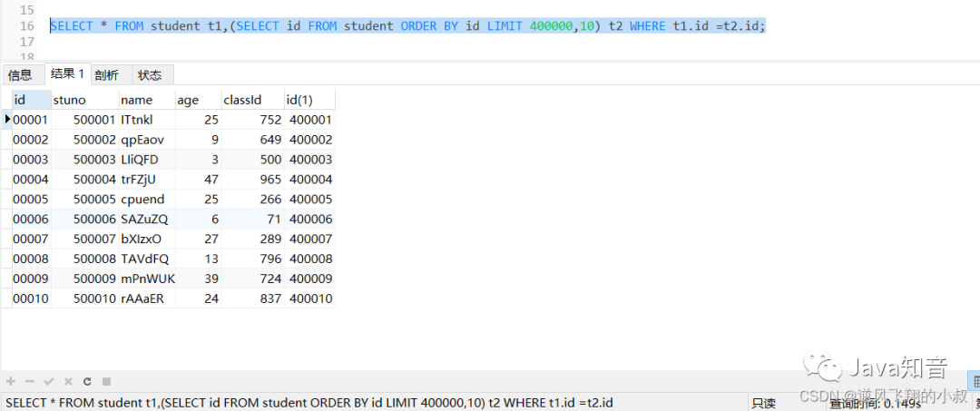Click stuno cell 500004
Viewport: 980px width, 411px height.
[85, 180]
